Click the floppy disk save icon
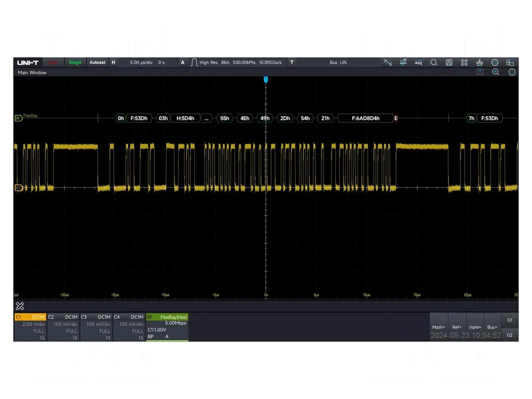 tap(449, 62)
